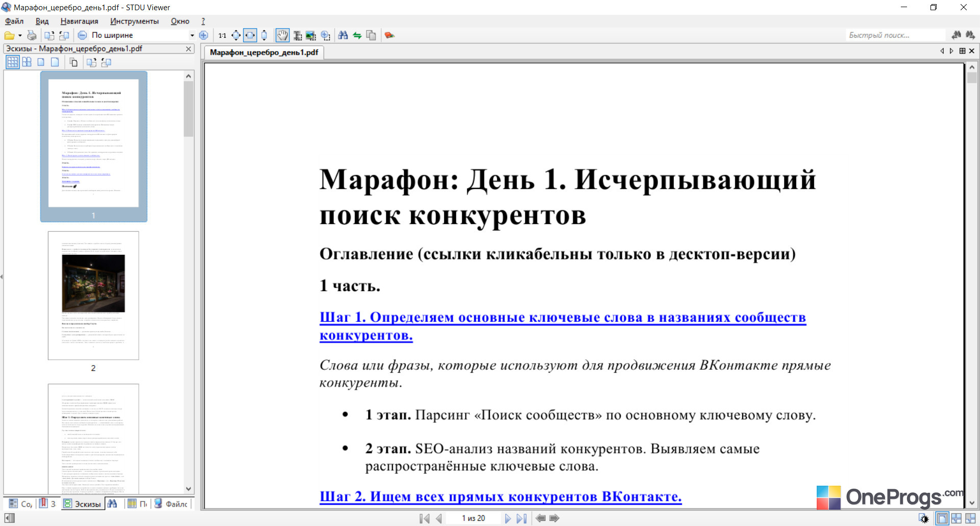This screenshot has width=980, height=526.
Task: Select medium grid thumbnail size
Action: tap(27, 62)
